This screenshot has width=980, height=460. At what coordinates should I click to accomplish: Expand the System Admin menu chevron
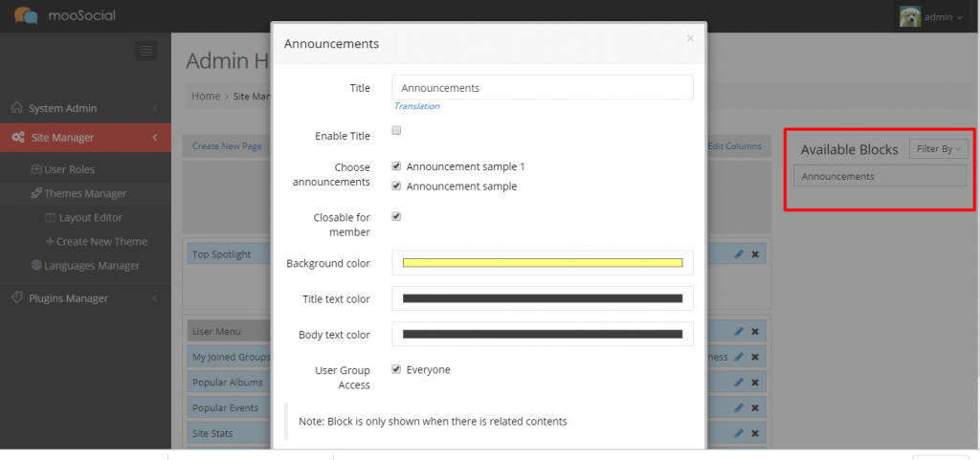(154, 108)
